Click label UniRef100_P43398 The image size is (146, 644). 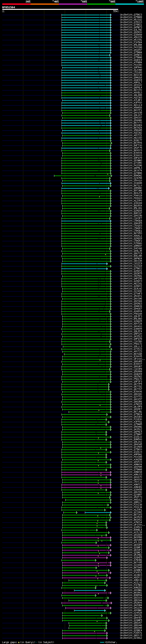click(x=131, y=47)
